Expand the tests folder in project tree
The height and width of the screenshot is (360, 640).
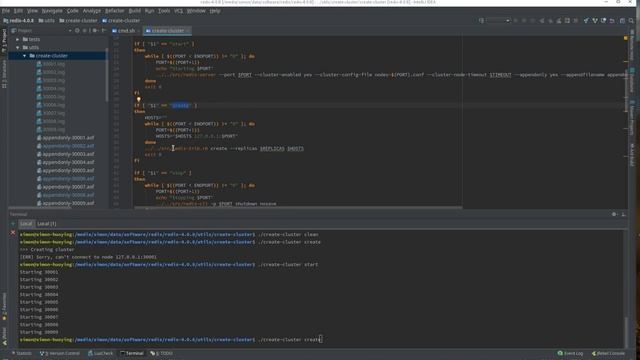(x=18, y=40)
